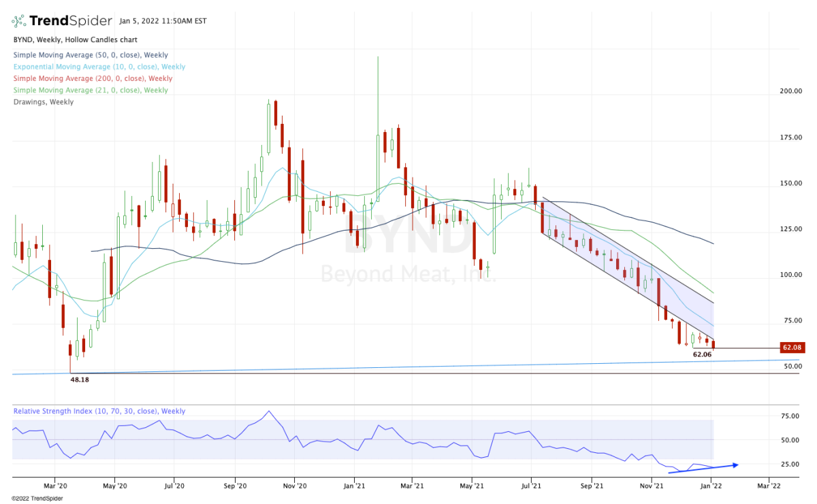Click the 150.00 price axis label
This screenshot has width=817, height=504.
click(x=792, y=184)
